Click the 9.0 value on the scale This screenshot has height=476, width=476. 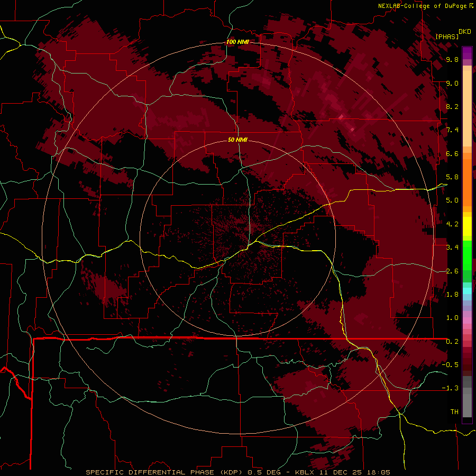452,83
